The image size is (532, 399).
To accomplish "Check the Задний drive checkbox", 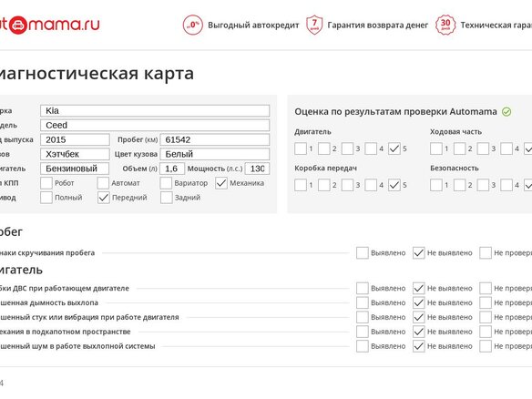I will point(166,198).
